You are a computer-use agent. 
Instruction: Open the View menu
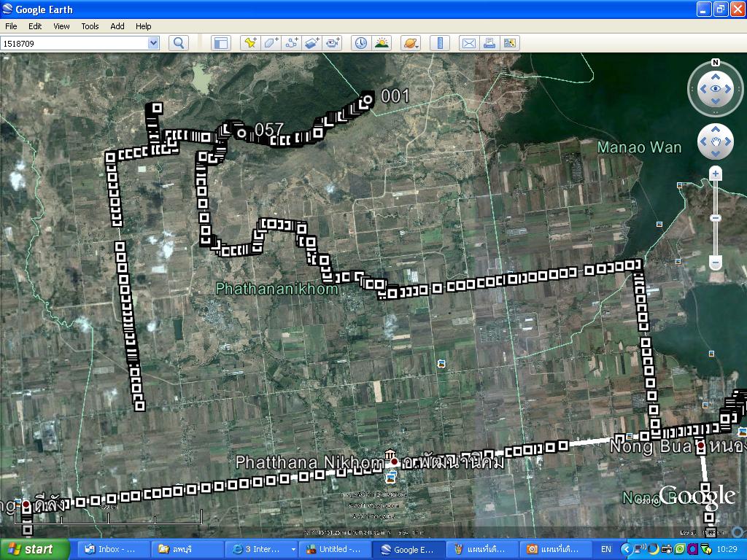point(61,26)
